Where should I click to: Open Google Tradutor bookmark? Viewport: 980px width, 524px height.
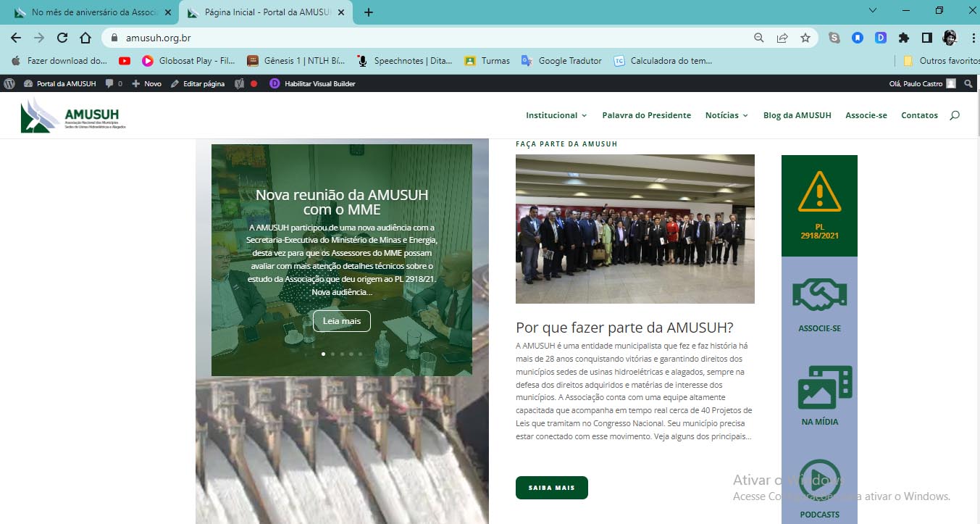(x=561, y=61)
